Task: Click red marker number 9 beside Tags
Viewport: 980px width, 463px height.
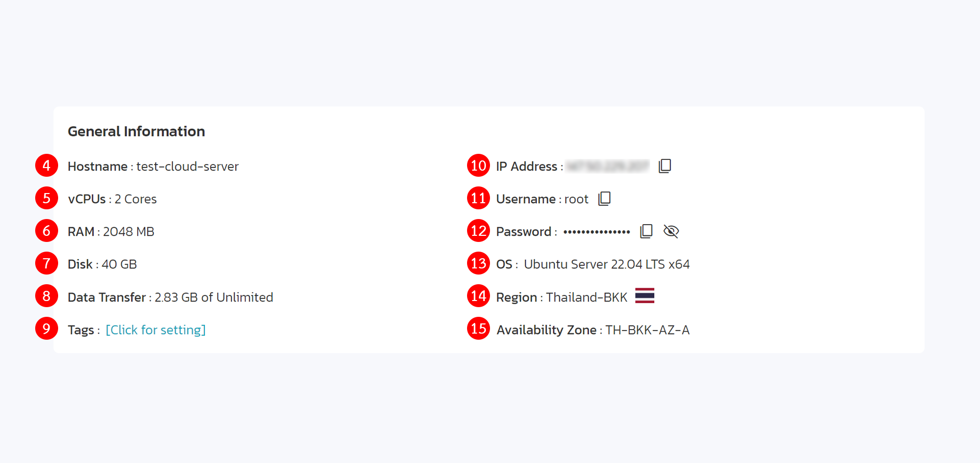Action: pos(46,329)
